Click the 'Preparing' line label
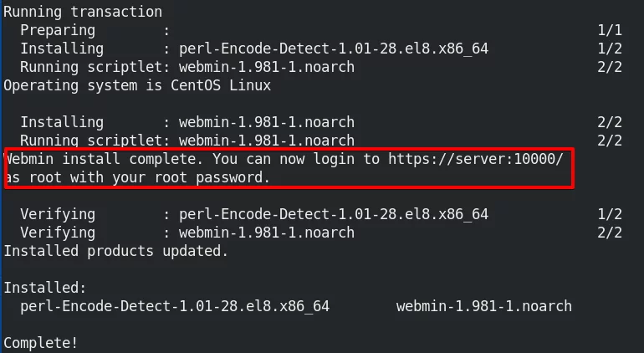The height and width of the screenshot is (353, 644). [58, 30]
